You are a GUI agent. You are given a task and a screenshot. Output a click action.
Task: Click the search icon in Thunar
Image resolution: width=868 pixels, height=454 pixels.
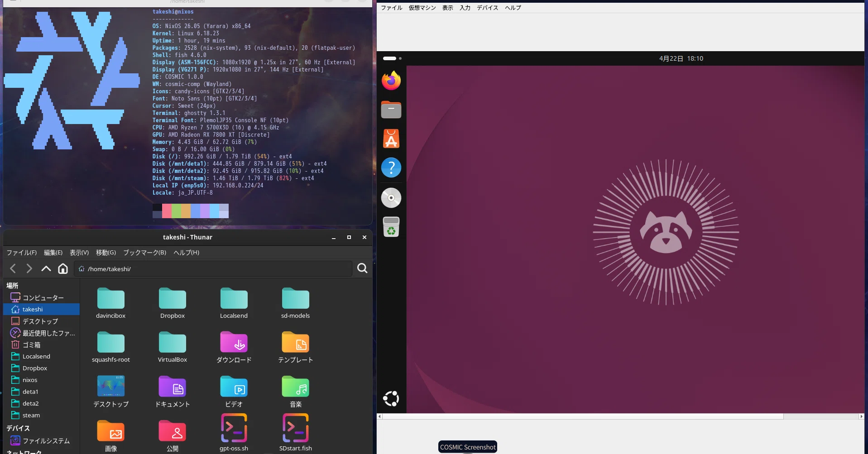362,268
